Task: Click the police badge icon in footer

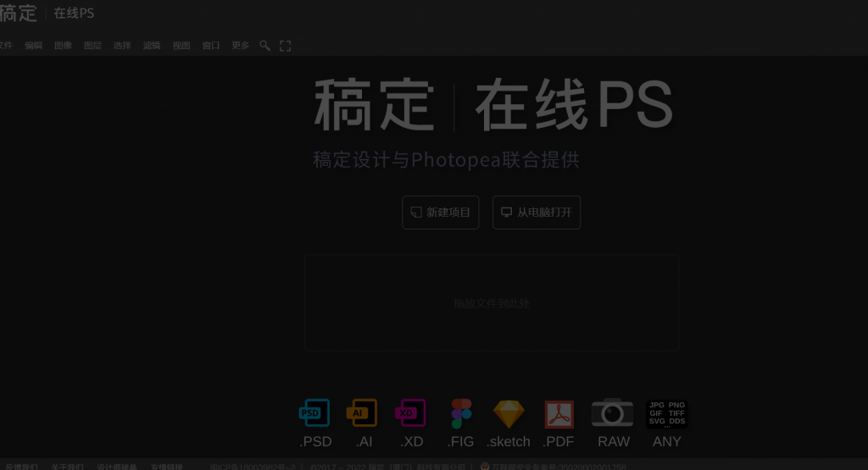Action: pyautogui.click(x=485, y=466)
